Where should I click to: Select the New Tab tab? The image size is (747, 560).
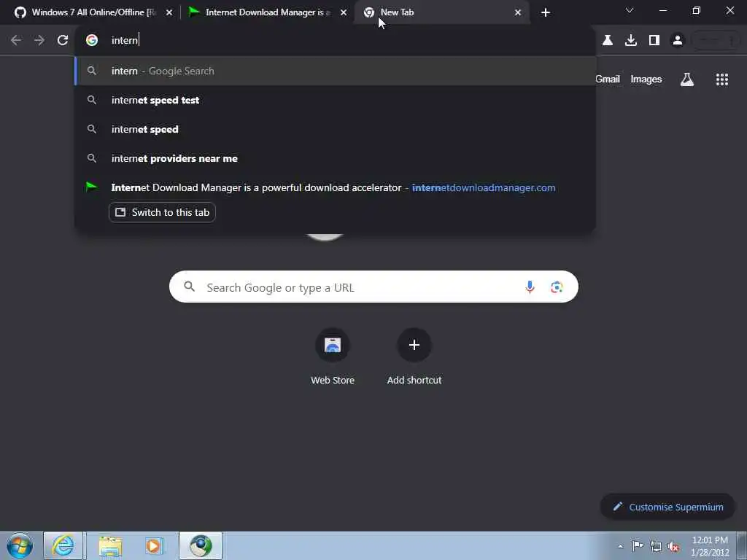(442, 12)
